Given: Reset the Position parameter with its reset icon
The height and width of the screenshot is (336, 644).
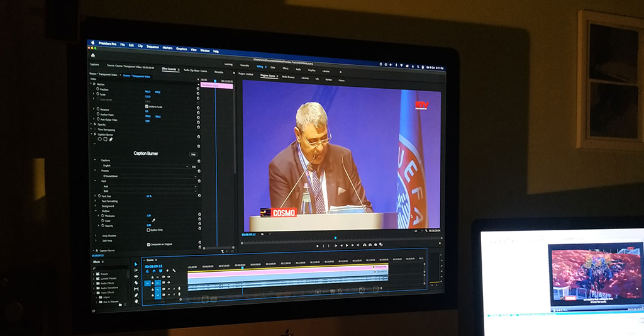Looking at the screenshot, I should pos(198,89).
